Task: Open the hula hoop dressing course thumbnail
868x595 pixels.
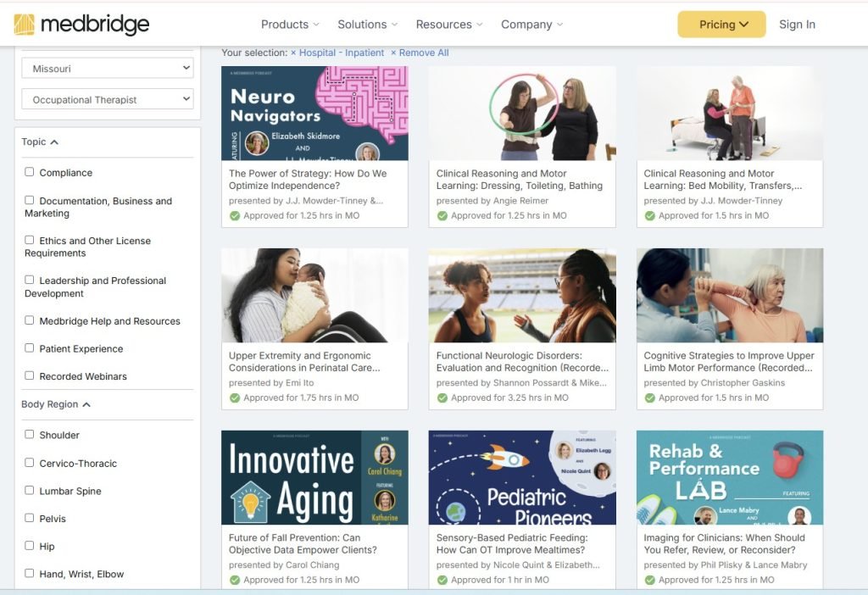Action: point(522,114)
